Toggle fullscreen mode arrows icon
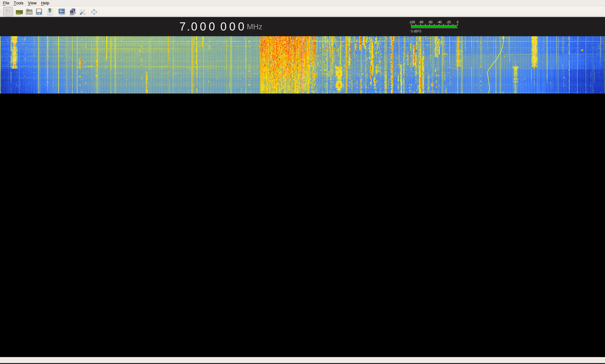The width and height of the screenshot is (605, 364). [94, 12]
